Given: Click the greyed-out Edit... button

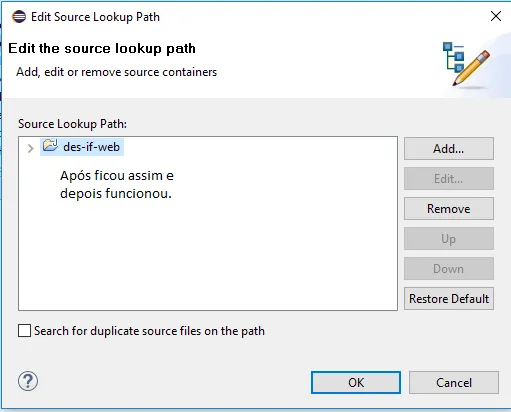Looking at the screenshot, I should pos(449,179).
